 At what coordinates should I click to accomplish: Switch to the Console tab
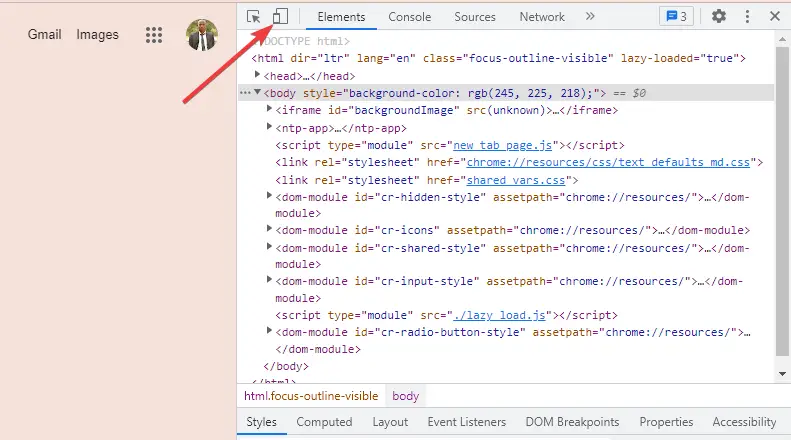pos(410,17)
